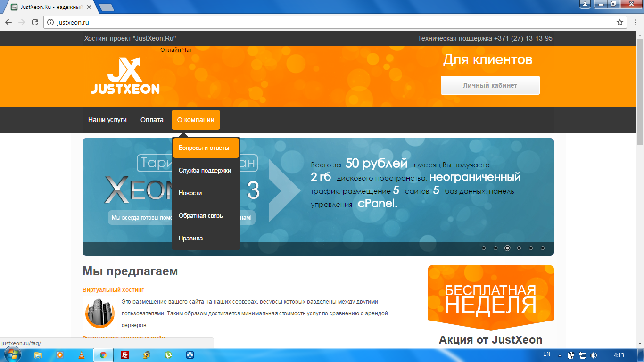Click the Техническая поддержка phone number text
The image size is (644, 362).
485,38
